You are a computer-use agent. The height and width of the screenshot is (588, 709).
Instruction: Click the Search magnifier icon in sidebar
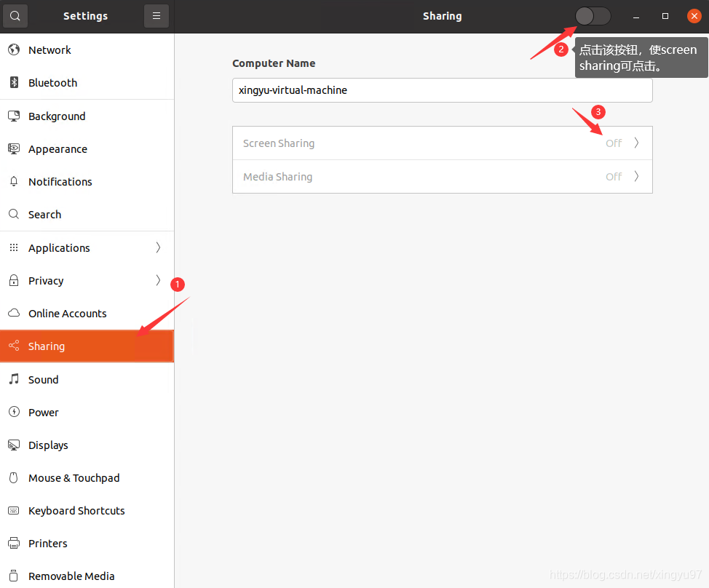14,214
